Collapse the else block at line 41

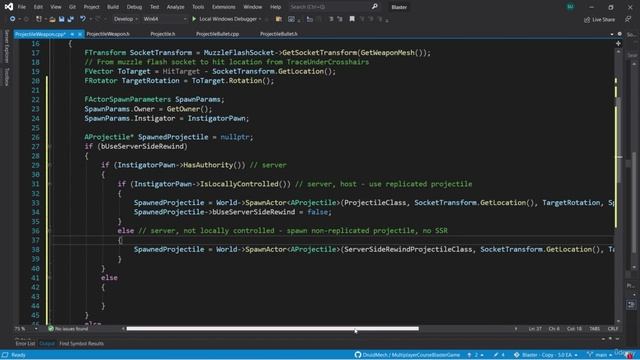pyautogui.click(x=49, y=278)
